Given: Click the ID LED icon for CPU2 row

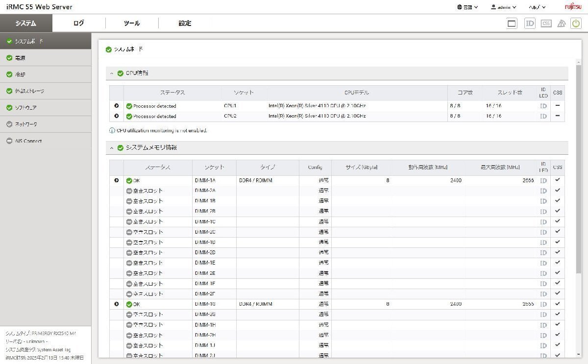Looking at the screenshot, I should 543,116.
